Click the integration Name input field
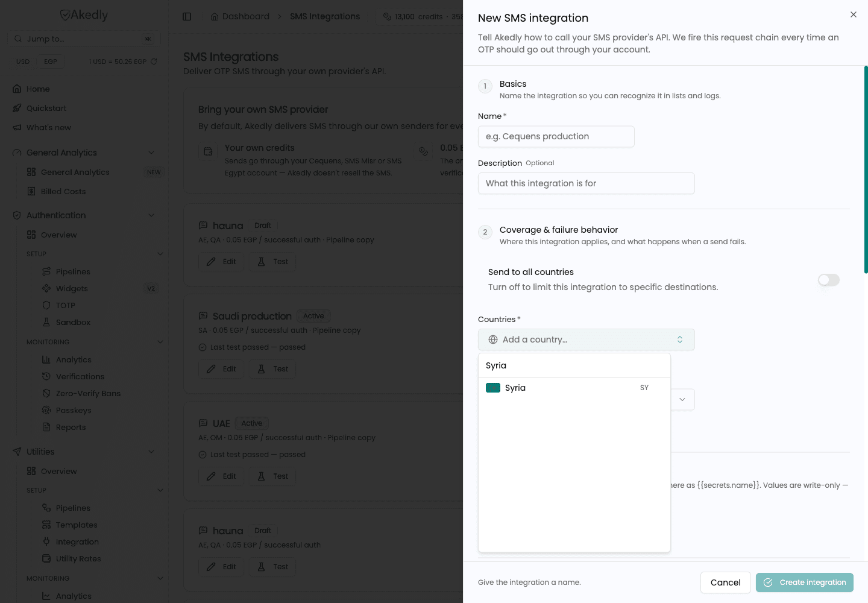 point(556,136)
